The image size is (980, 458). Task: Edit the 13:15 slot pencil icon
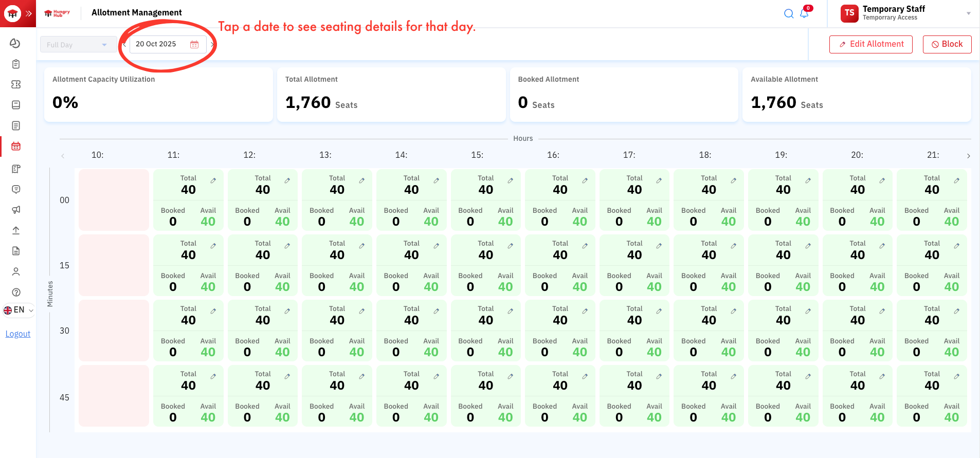[x=361, y=246]
